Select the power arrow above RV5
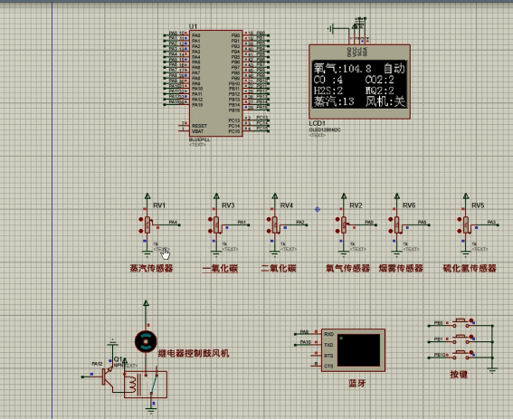 click(x=466, y=196)
